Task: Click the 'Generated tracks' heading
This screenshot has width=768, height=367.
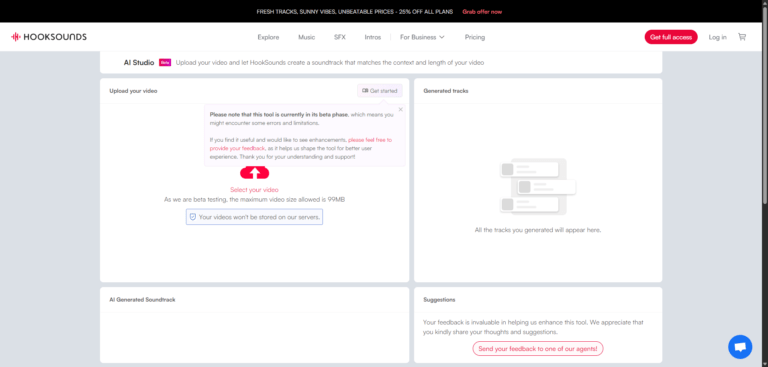Action: coord(446,91)
